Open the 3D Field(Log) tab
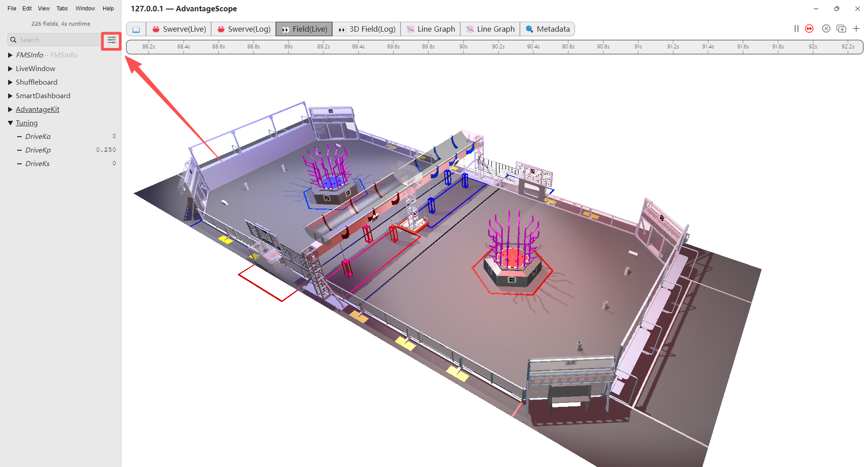The height and width of the screenshot is (467, 868). (x=367, y=29)
